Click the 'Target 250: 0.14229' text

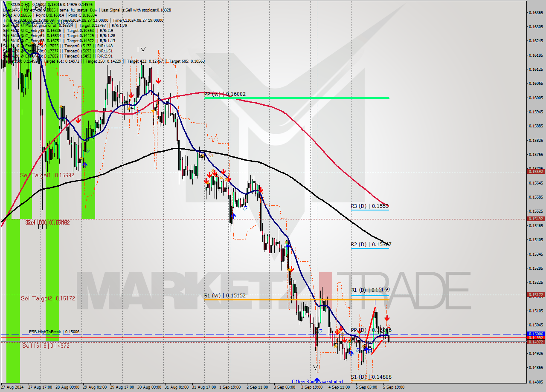(x=103, y=61)
